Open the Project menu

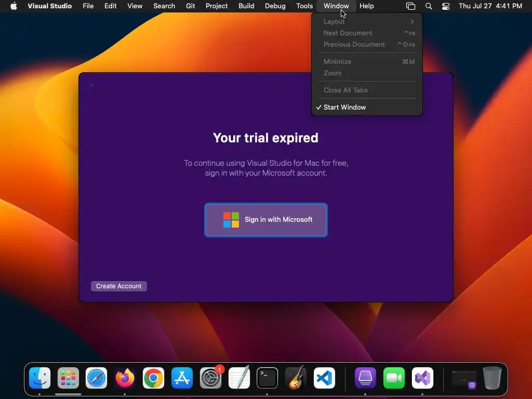pos(217,6)
